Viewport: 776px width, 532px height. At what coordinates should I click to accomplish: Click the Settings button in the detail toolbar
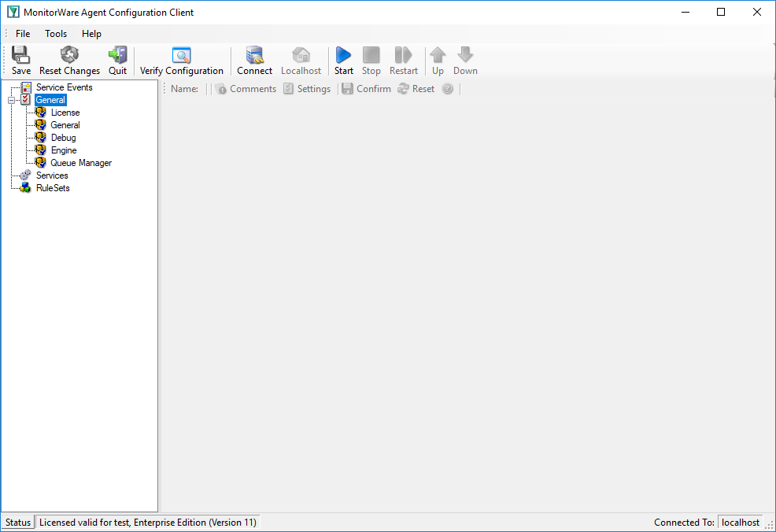pos(307,89)
